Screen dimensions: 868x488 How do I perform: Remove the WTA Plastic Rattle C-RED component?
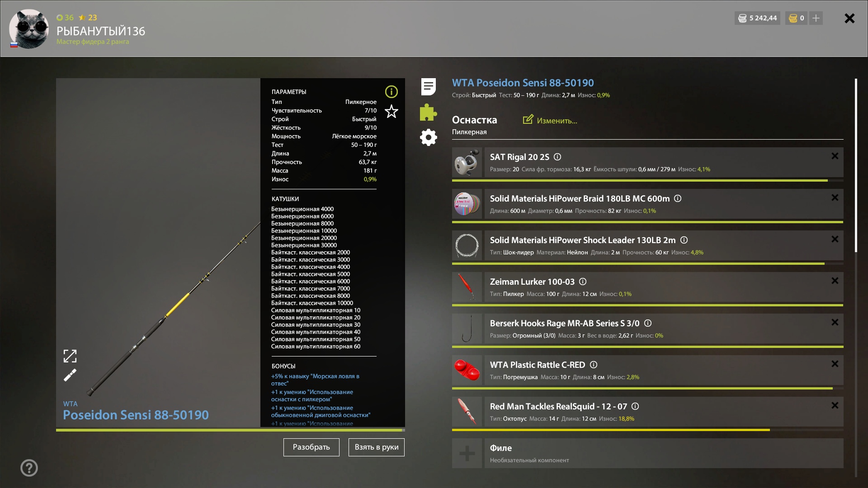click(835, 364)
